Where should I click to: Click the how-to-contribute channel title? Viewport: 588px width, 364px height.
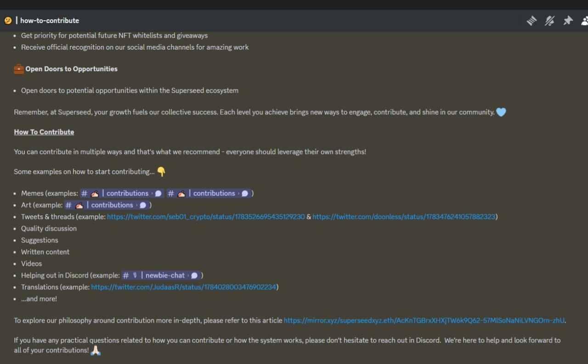(50, 21)
